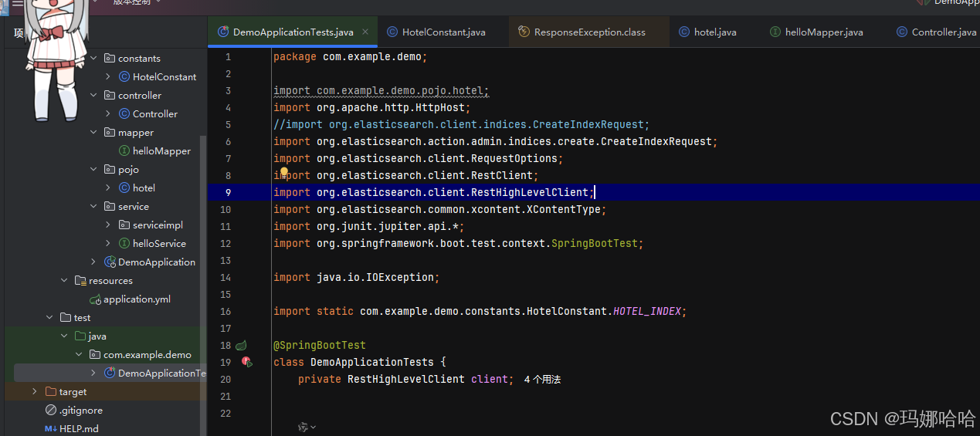
Task: Expand the HotelConstant class node
Action: 108,76
